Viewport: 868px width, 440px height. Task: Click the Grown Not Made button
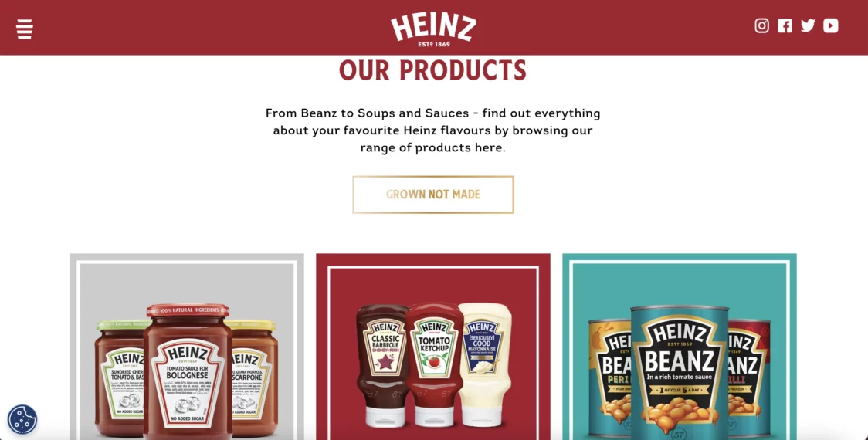(x=433, y=195)
